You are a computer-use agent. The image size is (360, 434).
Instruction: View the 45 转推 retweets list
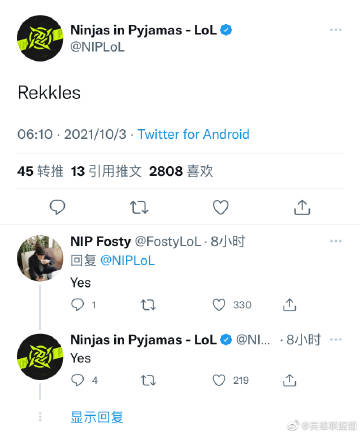coord(40,171)
